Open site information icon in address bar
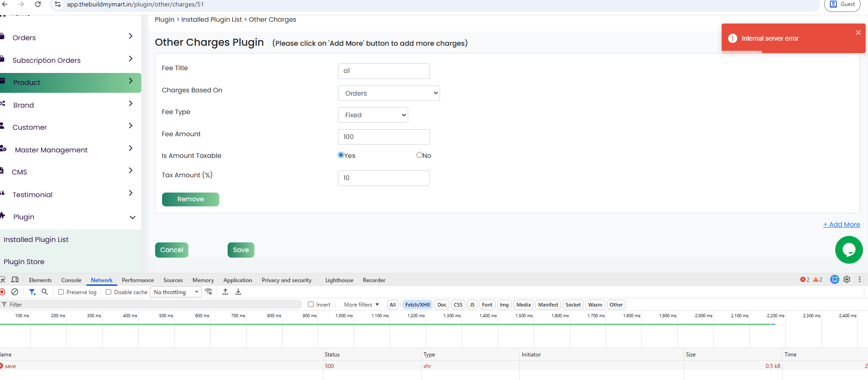This screenshot has height=380, width=868. point(58,4)
